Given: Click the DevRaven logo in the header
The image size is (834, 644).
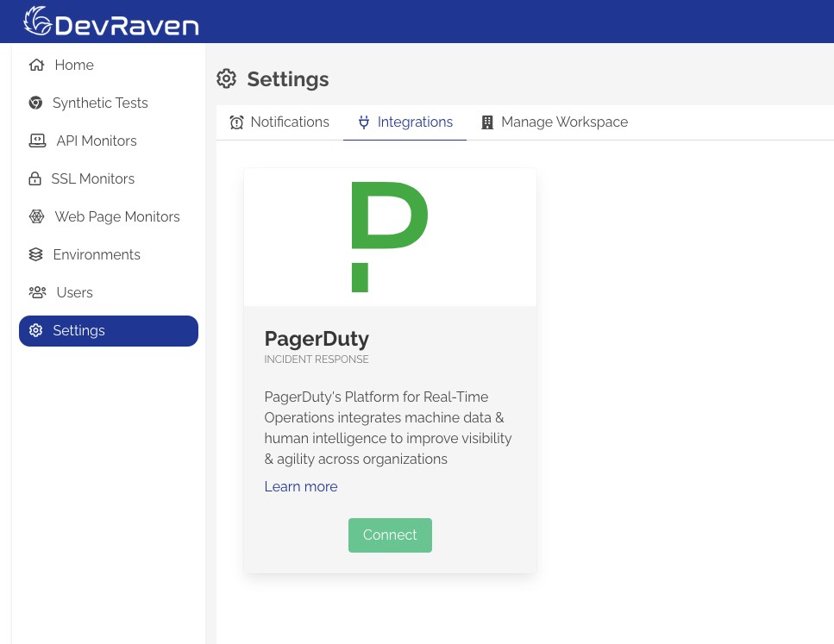Looking at the screenshot, I should pos(110,21).
